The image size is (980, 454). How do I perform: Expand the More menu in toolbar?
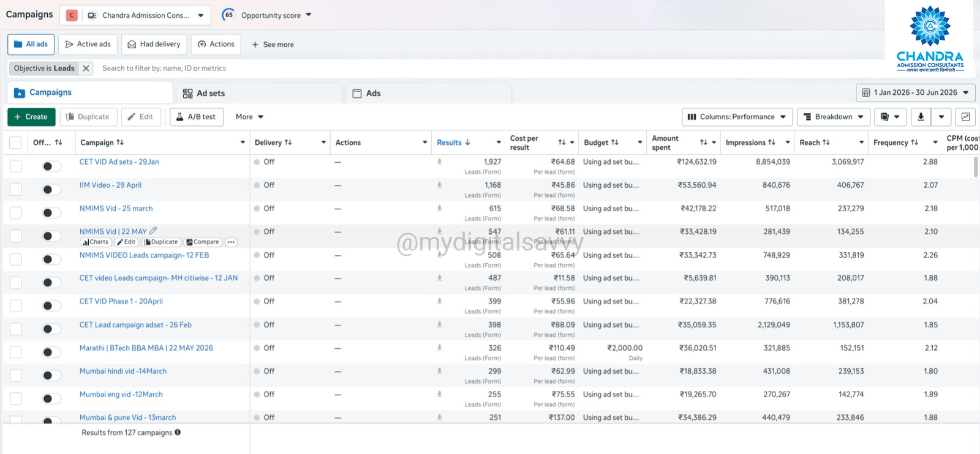point(249,117)
